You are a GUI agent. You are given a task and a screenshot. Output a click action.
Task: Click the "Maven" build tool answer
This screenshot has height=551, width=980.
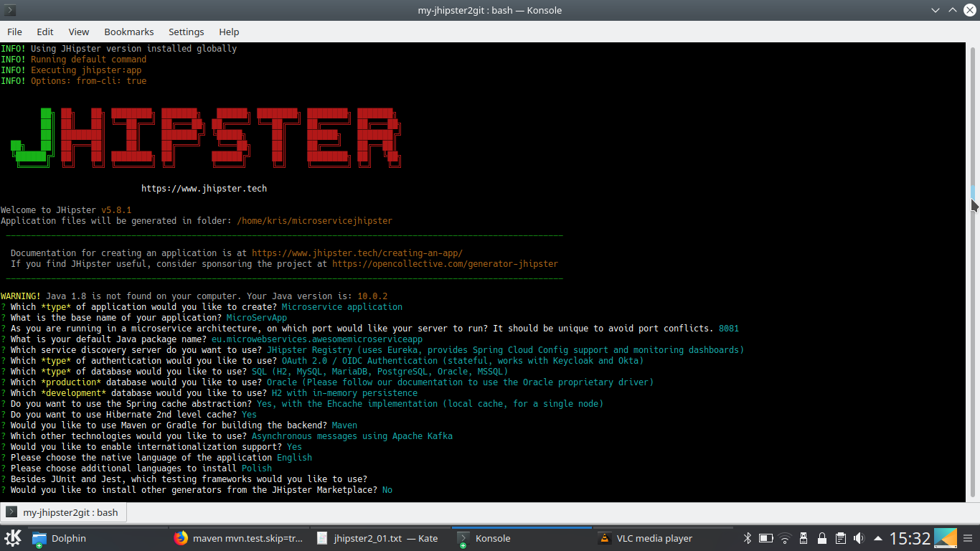pyautogui.click(x=344, y=425)
